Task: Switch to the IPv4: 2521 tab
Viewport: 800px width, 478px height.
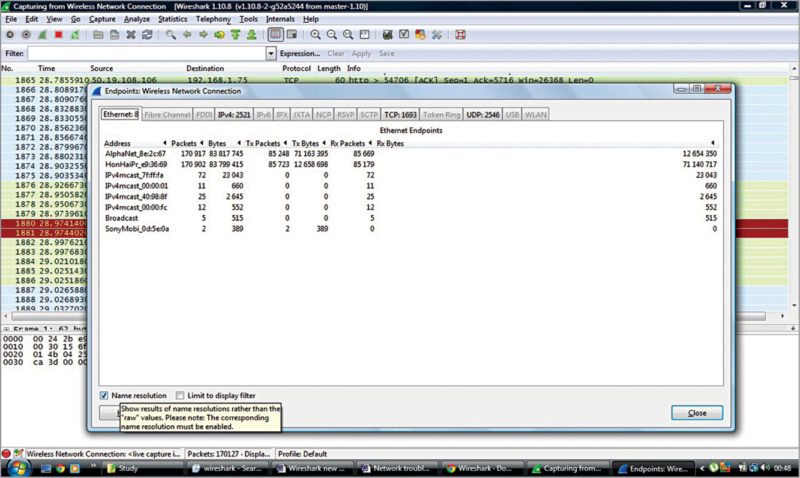Action: click(237, 115)
